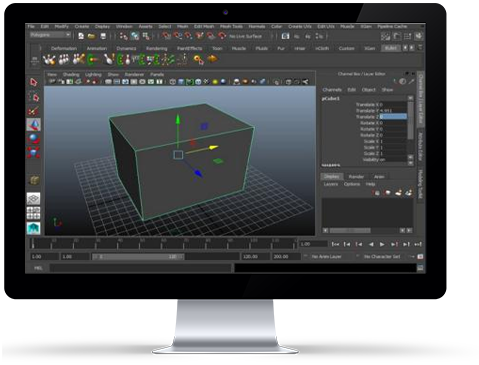The image size is (479, 365).
Task: Toggle the auto keyframe button
Action: 420,257
